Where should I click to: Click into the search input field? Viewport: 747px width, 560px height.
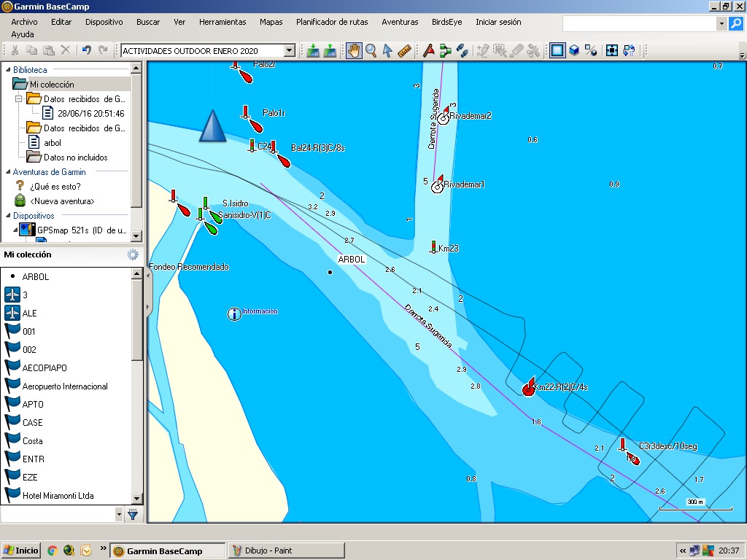[639, 23]
